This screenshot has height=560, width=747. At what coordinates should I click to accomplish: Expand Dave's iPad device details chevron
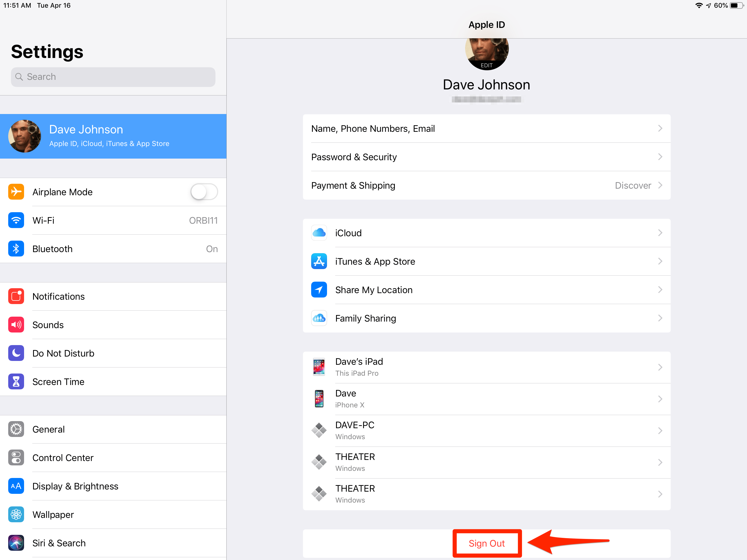coord(660,367)
